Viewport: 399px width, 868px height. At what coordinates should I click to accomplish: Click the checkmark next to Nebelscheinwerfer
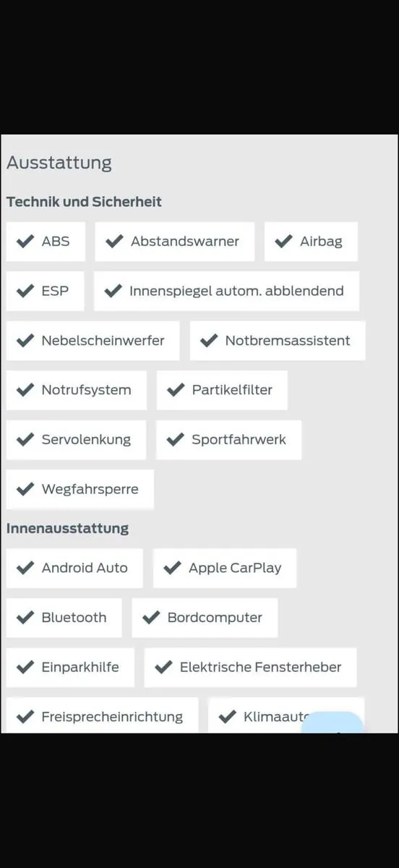click(x=25, y=341)
